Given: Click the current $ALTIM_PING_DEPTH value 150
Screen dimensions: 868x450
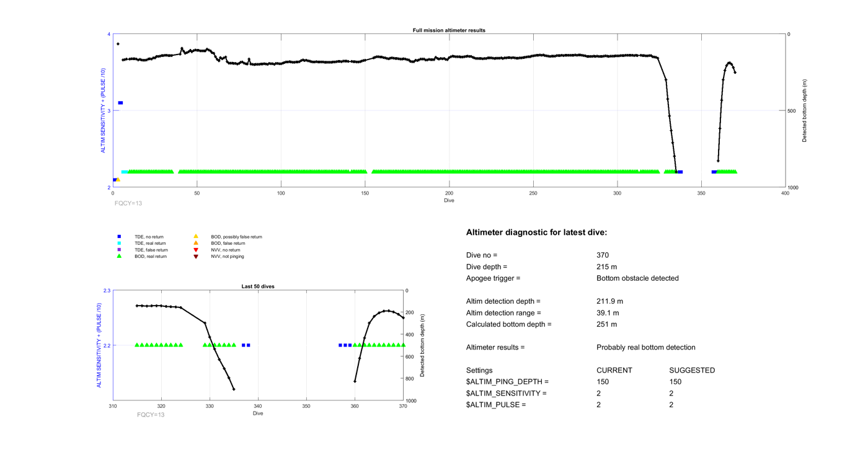Looking at the screenshot, I should (x=603, y=382).
